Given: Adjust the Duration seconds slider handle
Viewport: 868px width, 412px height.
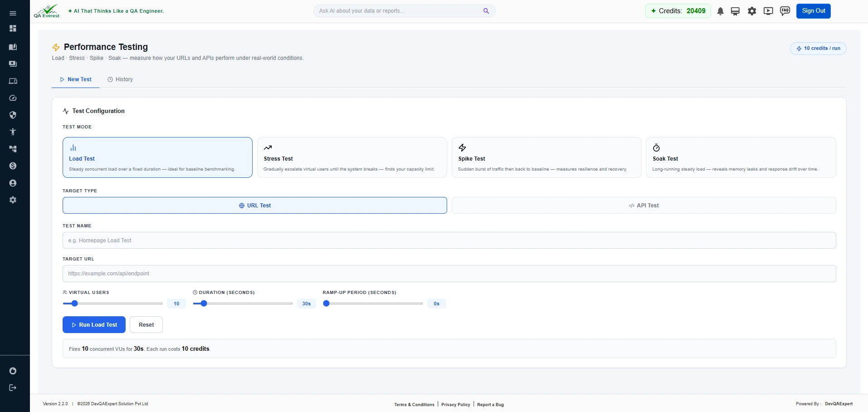Looking at the screenshot, I should (x=204, y=304).
